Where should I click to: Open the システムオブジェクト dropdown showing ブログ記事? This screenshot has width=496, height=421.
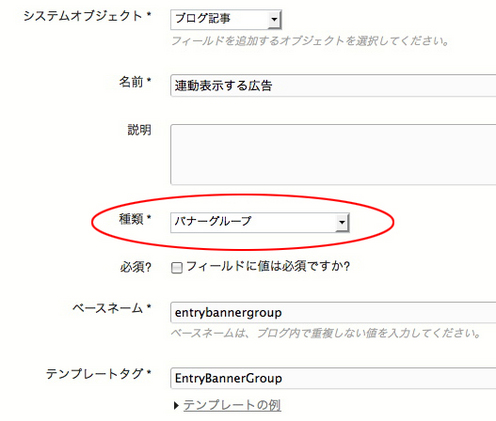226,19
